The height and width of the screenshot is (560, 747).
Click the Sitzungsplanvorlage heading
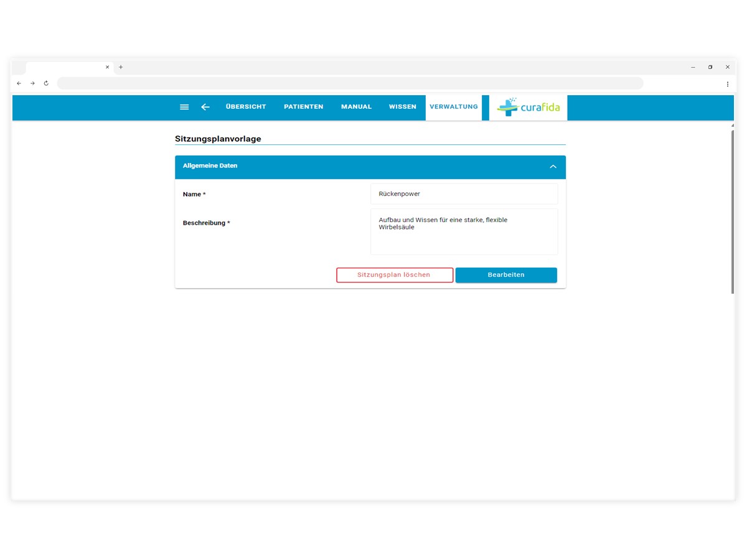[218, 139]
